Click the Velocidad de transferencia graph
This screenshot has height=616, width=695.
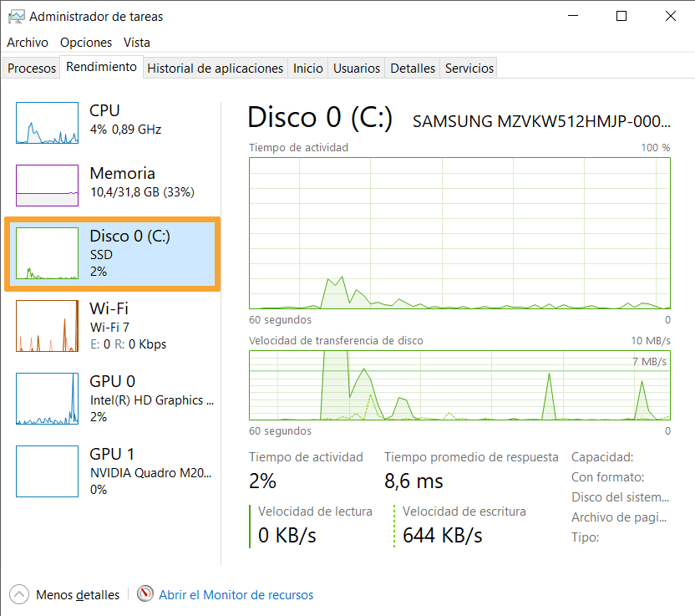(x=459, y=385)
